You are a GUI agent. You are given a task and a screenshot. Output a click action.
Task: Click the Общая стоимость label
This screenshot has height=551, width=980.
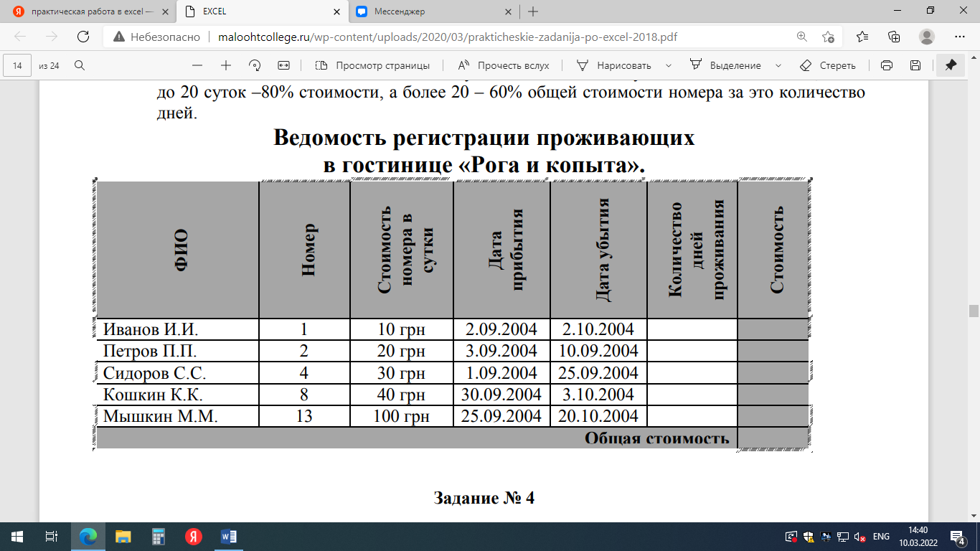(656, 438)
